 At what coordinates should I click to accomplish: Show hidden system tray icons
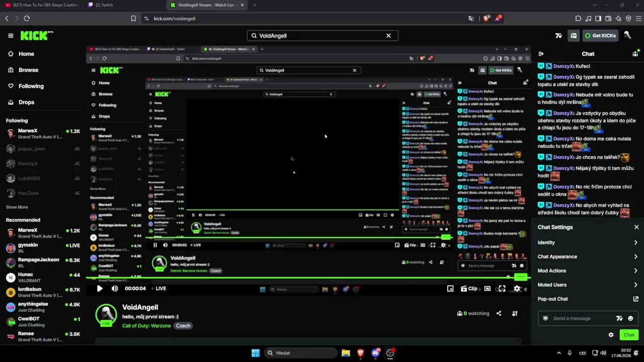point(559,353)
